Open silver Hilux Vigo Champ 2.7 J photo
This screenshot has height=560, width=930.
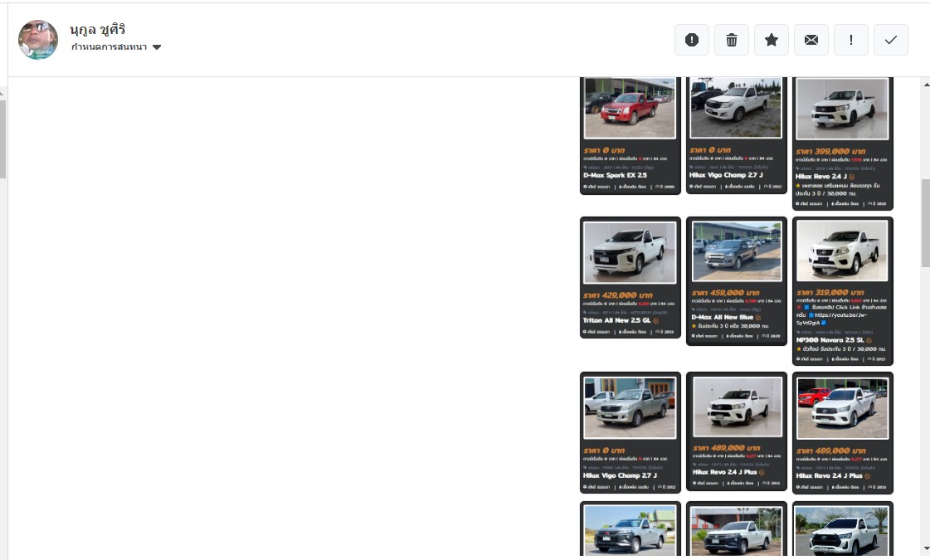630,408
